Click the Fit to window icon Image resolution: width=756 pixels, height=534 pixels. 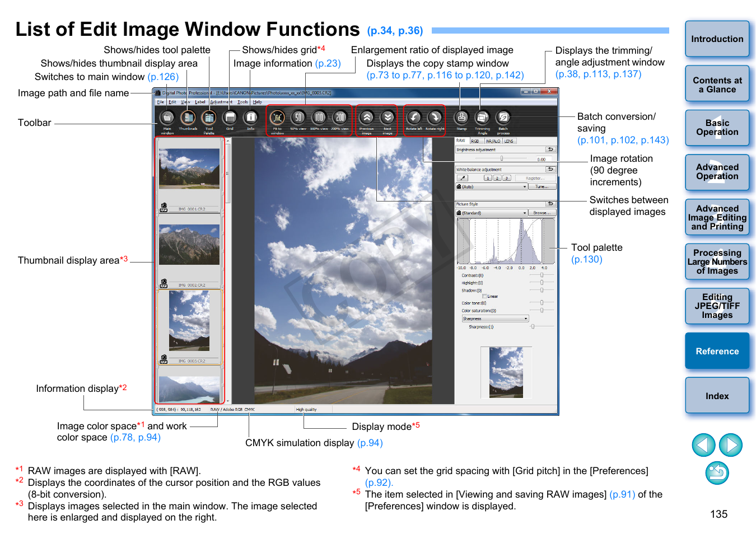[x=277, y=118]
